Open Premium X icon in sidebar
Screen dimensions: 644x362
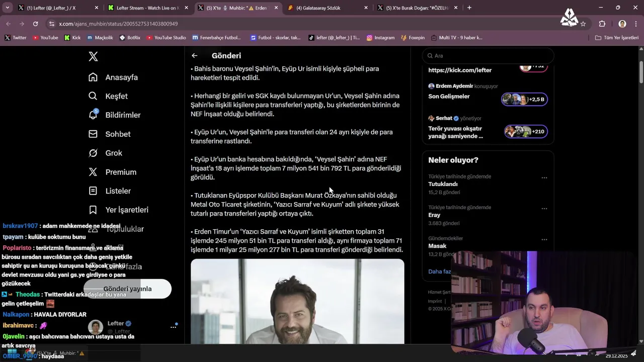[x=93, y=172]
